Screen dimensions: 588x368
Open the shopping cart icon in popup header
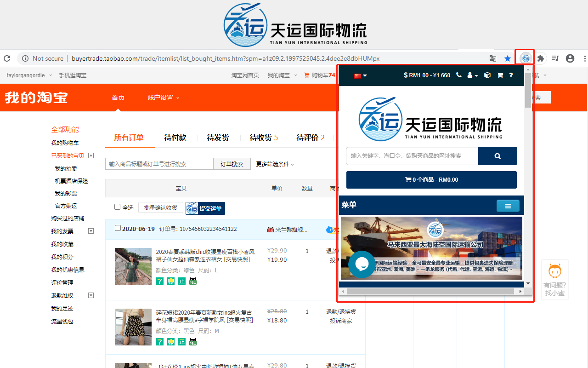click(500, 75)
